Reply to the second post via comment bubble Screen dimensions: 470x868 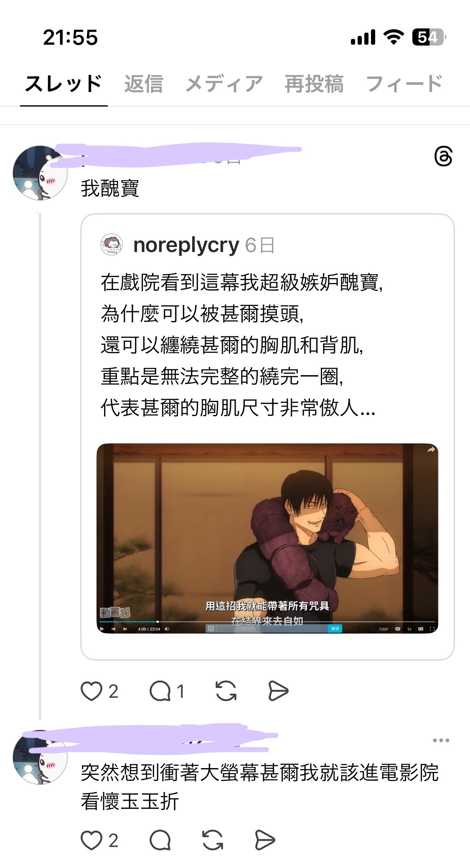(x=160, y=840)
